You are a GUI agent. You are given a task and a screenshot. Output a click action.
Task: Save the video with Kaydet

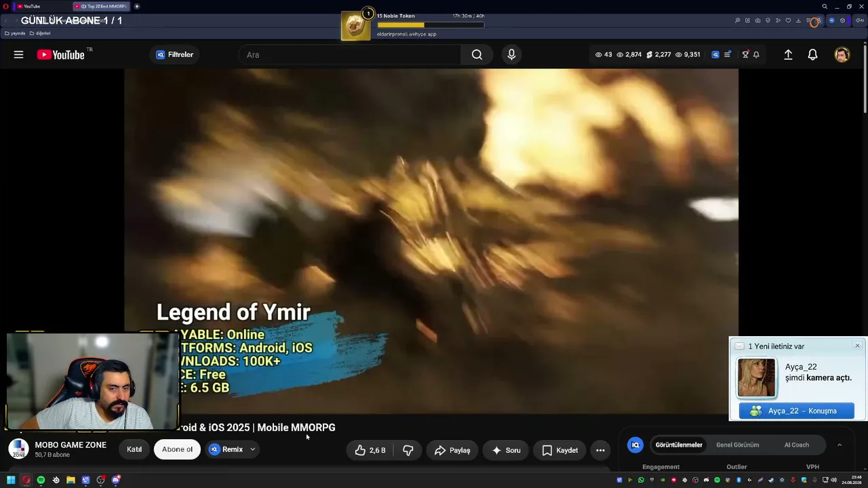pos(560,450)
